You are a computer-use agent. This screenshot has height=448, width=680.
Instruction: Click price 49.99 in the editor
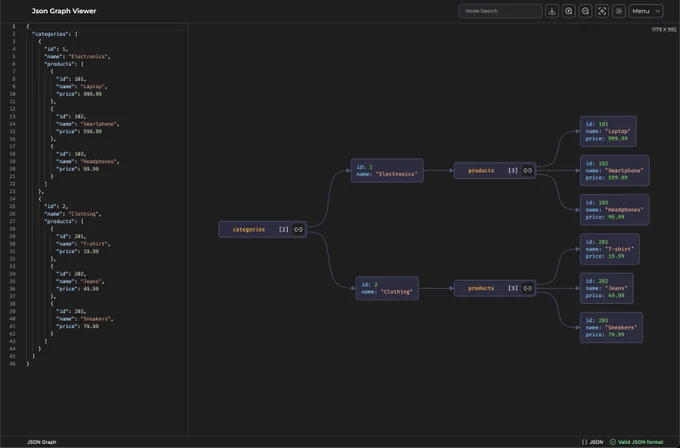[x=91, y=289]
